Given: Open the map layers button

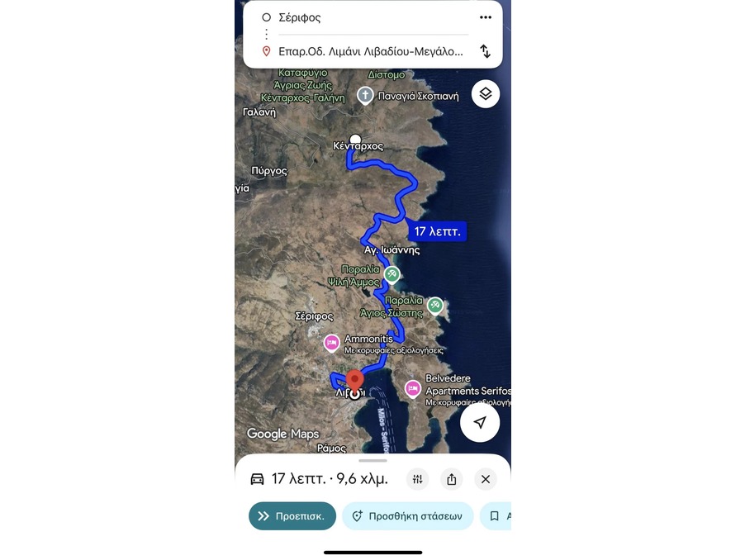Looking at the screenshot, I should pyautogui.click(x=485, y=94).
